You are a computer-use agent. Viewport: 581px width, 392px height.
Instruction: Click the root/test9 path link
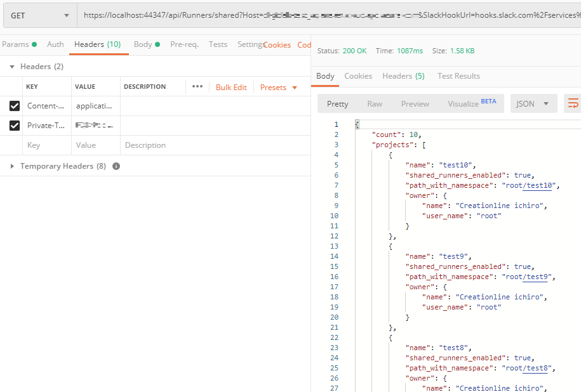point(535,277)
